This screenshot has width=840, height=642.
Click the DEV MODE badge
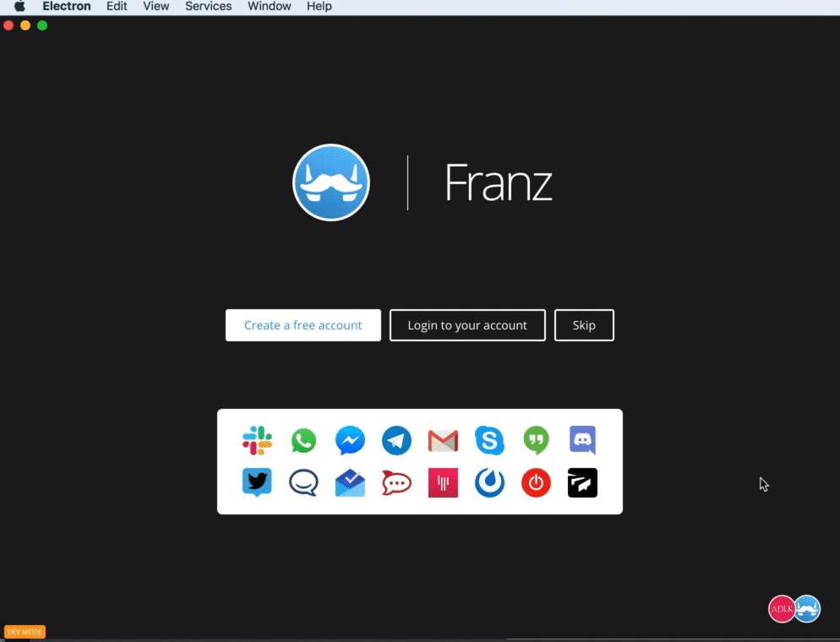(25, 632)
